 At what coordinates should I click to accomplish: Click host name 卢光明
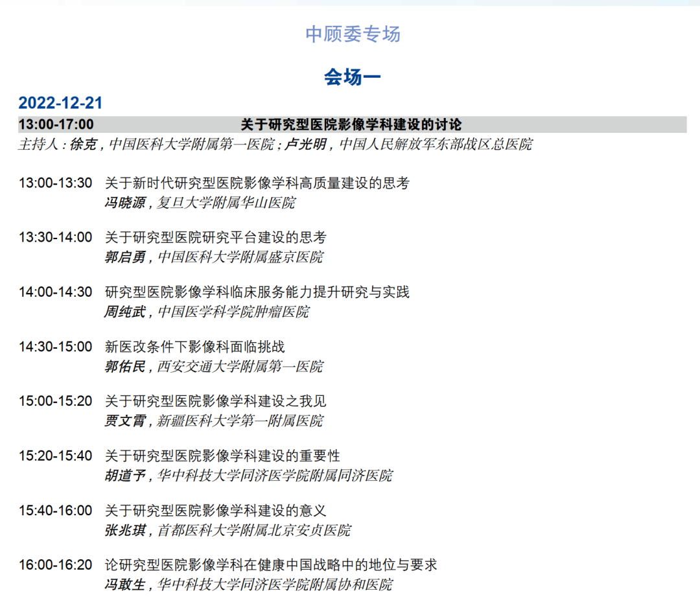pyautogui.click(x=306, y=144)
